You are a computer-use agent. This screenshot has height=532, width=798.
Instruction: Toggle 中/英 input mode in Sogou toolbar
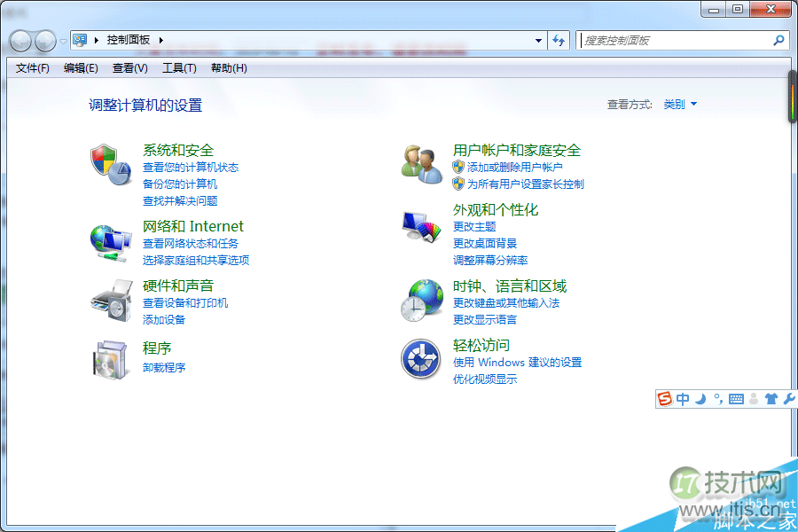click(683, 399)
